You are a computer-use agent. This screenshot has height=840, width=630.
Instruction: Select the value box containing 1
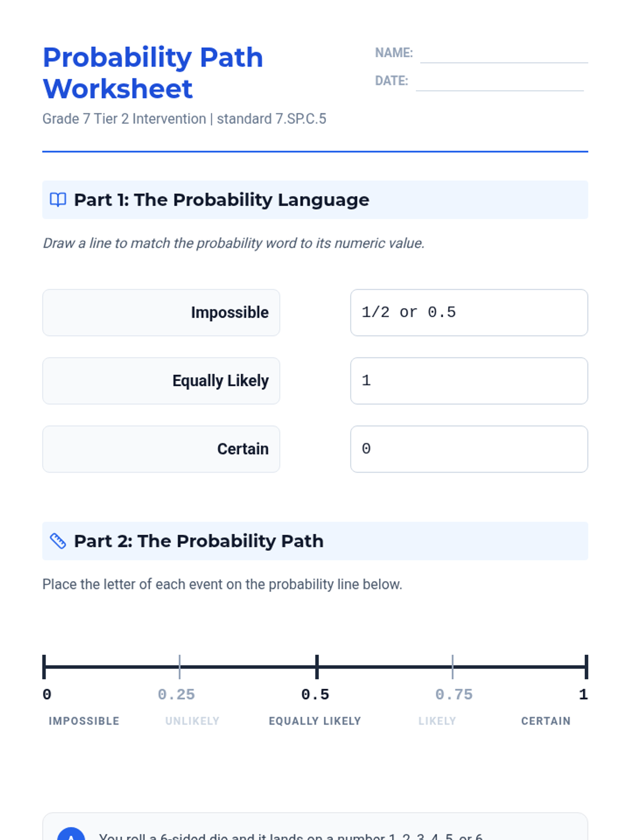tap(469, 381)
